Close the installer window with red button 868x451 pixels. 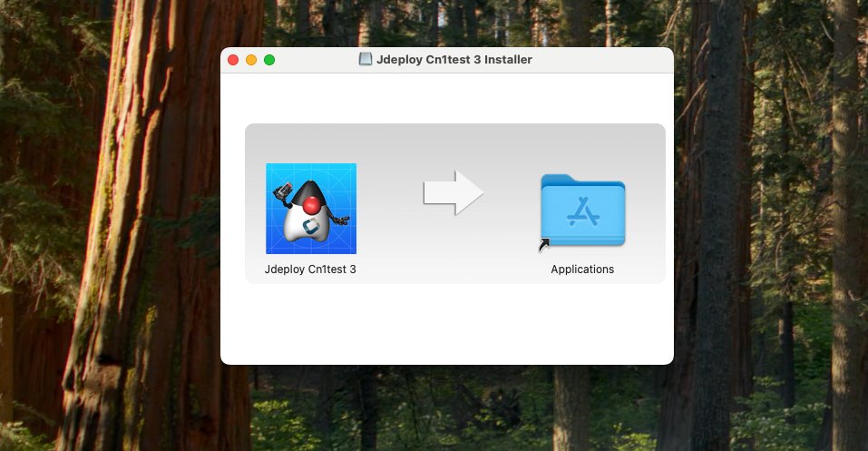(x=233, y=60)
